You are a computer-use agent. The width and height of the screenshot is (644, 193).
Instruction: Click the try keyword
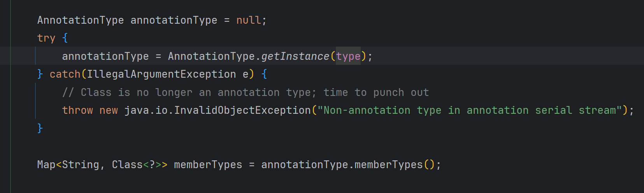pyautogui.click(x=46, y=38)
